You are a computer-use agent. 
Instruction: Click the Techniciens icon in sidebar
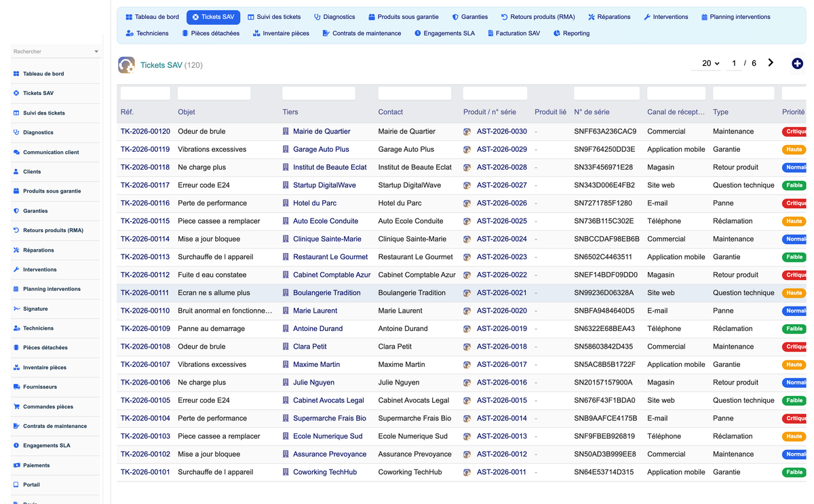(16, 328)
